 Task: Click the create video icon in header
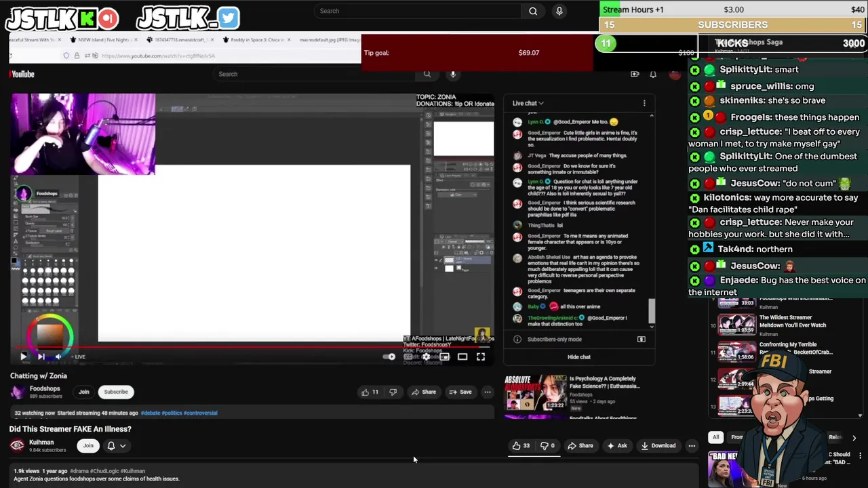coord(635,74)
